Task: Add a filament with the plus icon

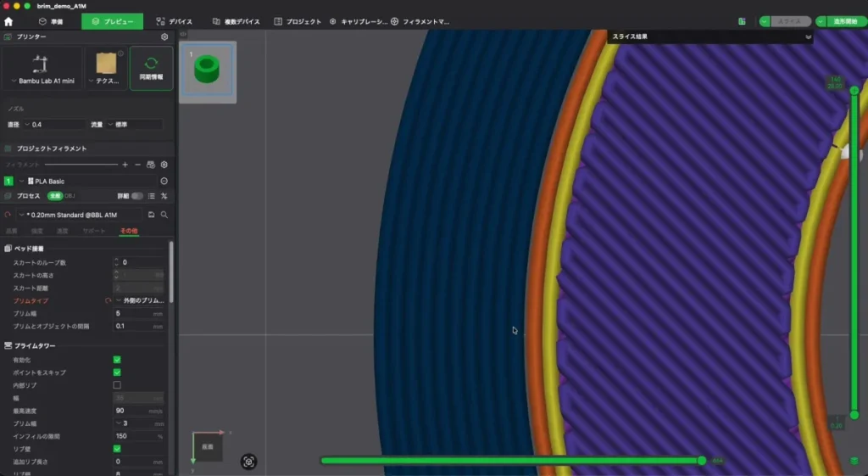Action: (x=125, y=165)
